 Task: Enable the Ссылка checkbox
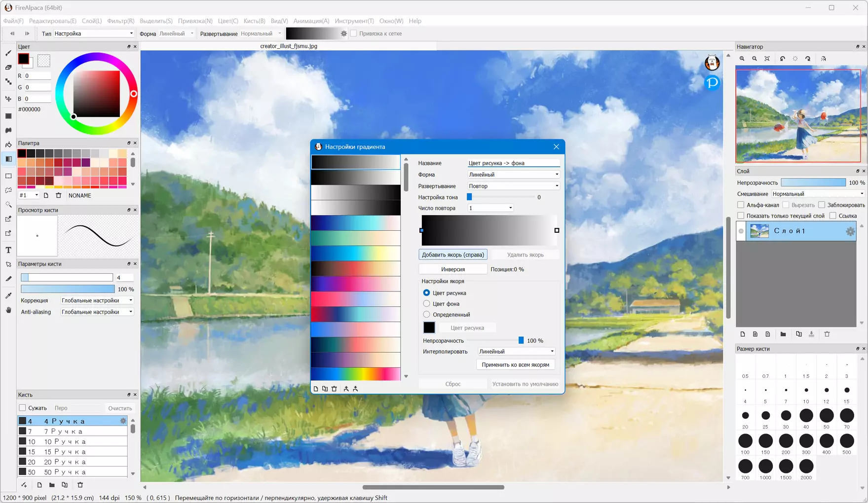click(x=833, y=216)
